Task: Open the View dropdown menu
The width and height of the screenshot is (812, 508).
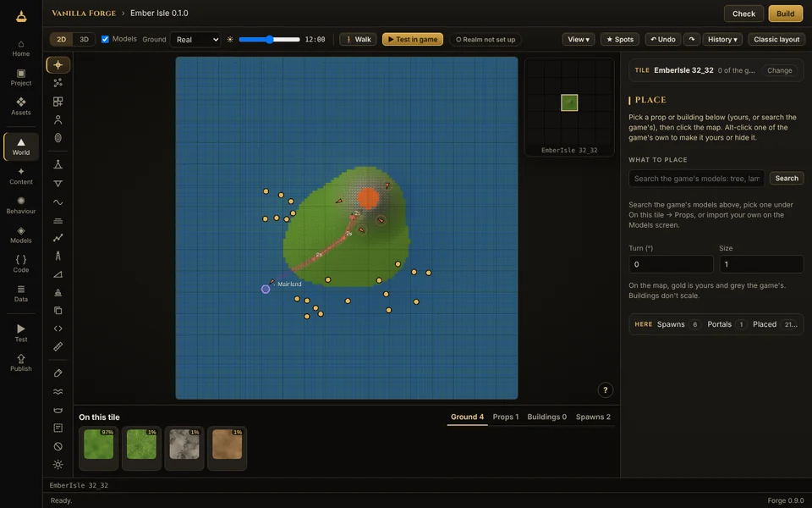Action: [579, 40]
